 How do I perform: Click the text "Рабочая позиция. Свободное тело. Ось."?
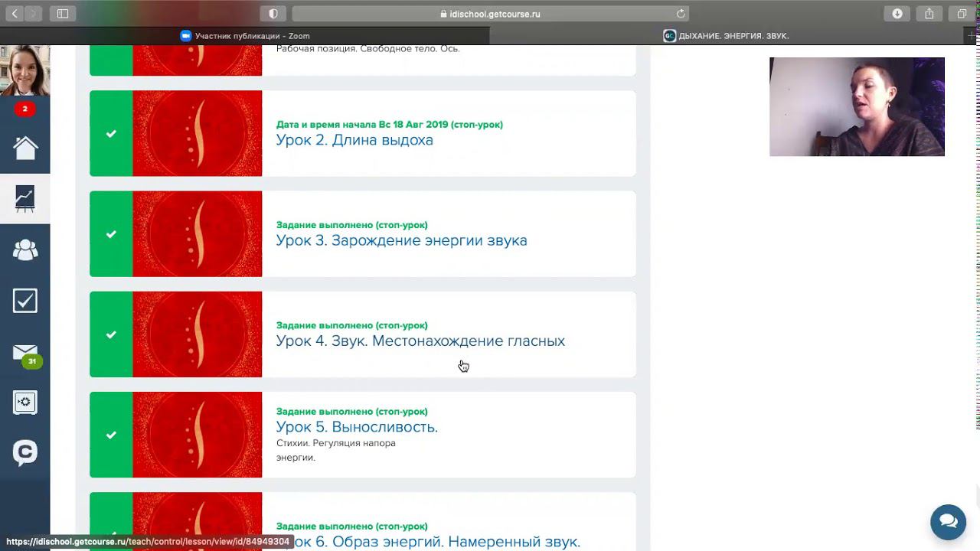[367, 49]
